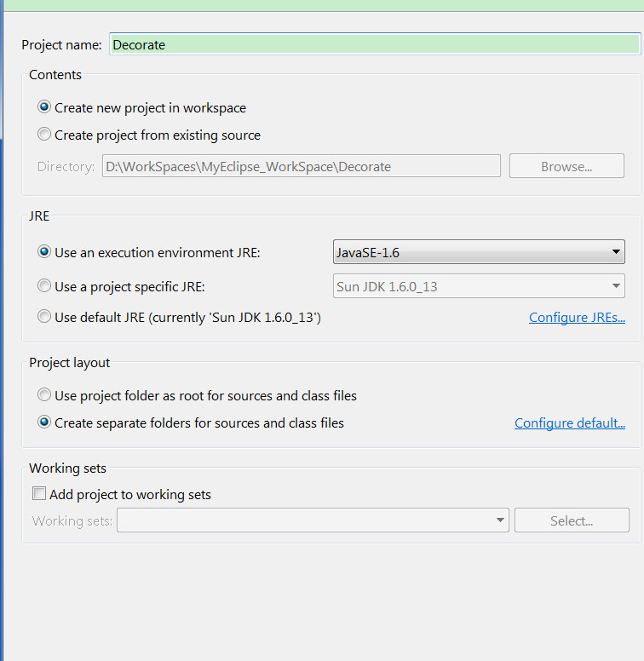Click the Select working sets button
Image resolution: width=644 pixels, height=661 pixels.
572,520
